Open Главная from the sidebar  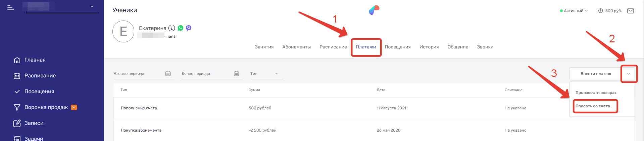pos(35,60)
